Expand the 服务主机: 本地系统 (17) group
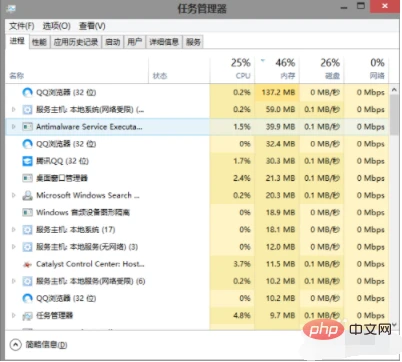 (x=14, y=230)
